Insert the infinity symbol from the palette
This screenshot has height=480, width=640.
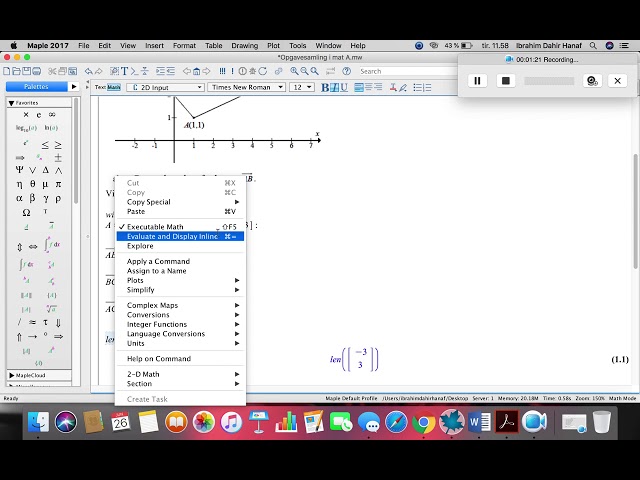[52, 114]
